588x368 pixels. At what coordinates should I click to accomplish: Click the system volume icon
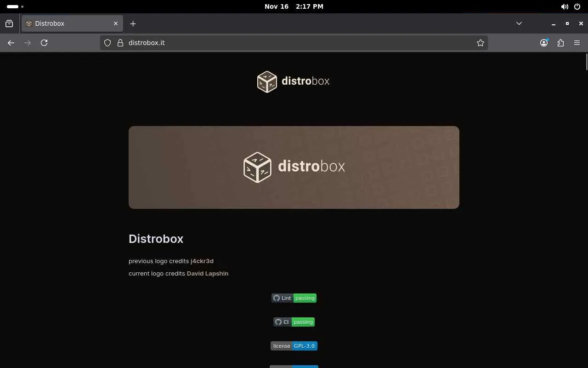[565, 6]
